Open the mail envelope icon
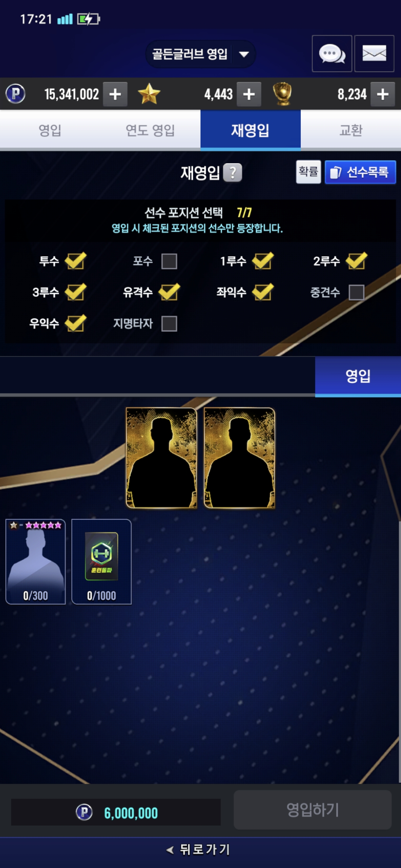Viewport: 401px width, 868px height. click(374, 53)
